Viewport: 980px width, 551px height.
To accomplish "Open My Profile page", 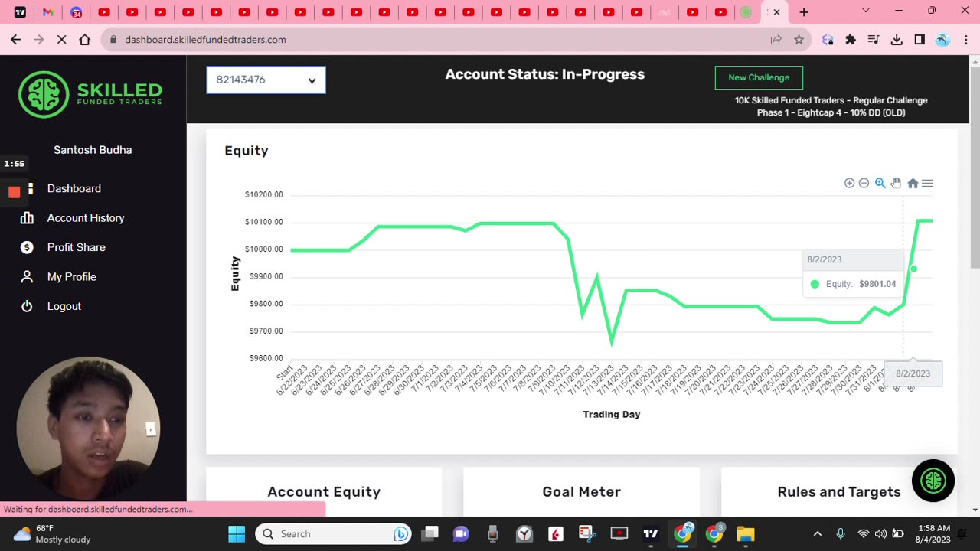I will click(71, 277).
